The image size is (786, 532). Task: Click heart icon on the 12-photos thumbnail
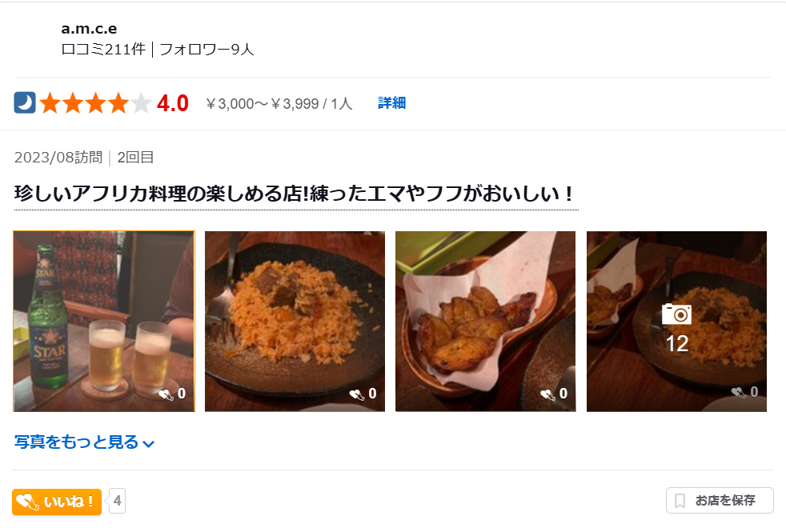point(738,392)
